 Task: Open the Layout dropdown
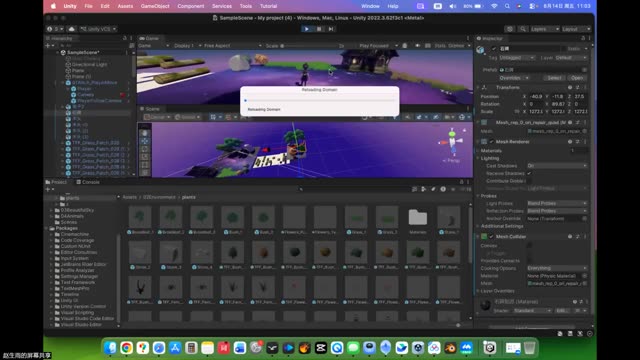coord(576,29)
